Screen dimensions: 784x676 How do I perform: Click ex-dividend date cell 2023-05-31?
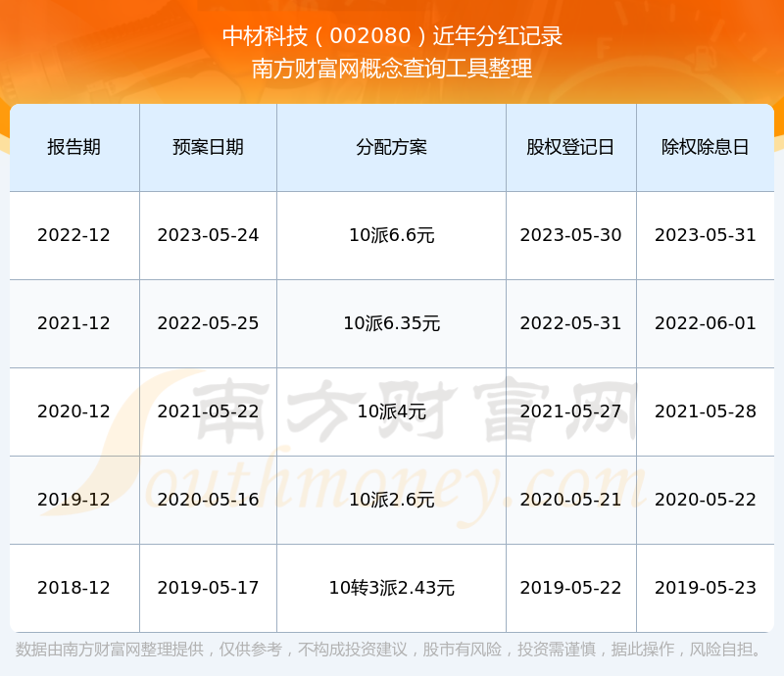(705, 235)
